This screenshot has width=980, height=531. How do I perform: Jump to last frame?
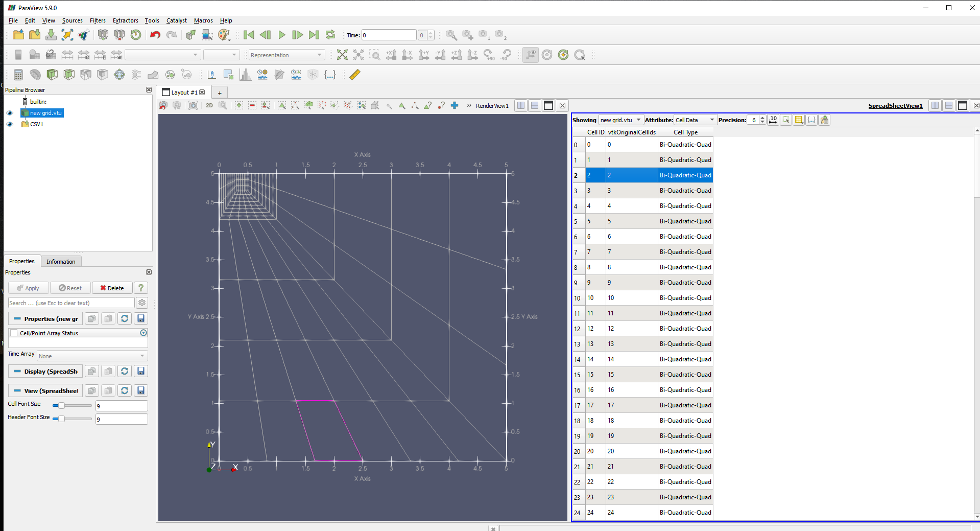coord(314,35)
